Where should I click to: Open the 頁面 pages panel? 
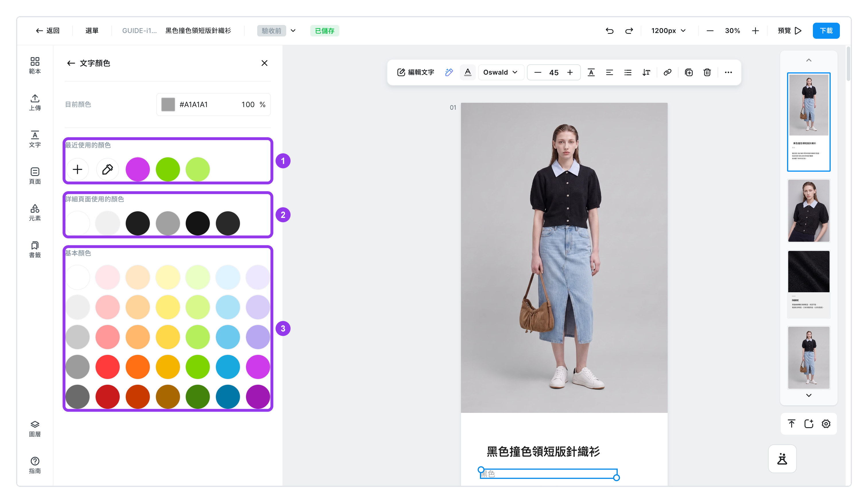click(35, 176)
